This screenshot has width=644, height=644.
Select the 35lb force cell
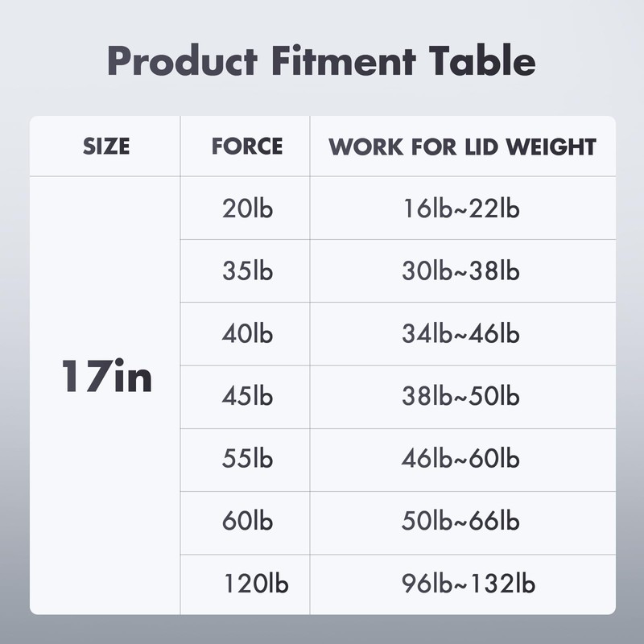(x=247, y=271)
